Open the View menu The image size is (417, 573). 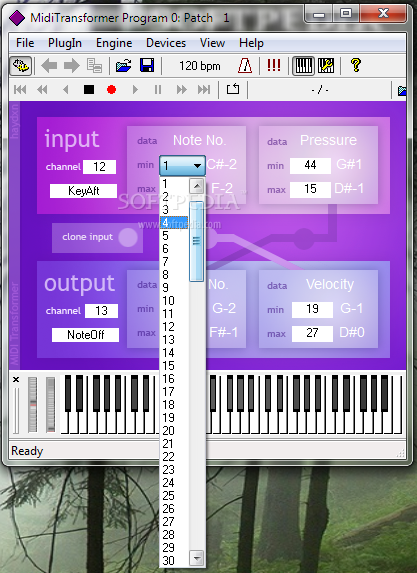click(x=212, y=43)
